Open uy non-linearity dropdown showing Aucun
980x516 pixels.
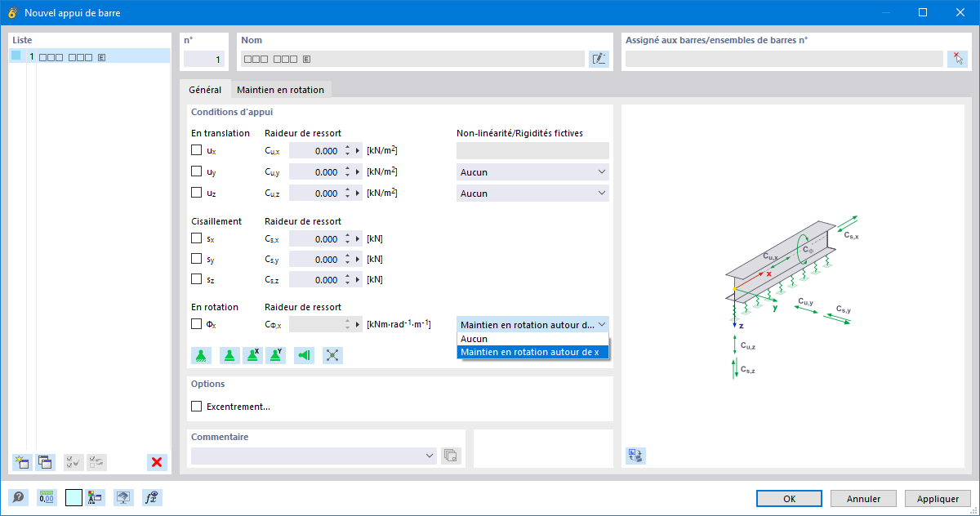532,172
